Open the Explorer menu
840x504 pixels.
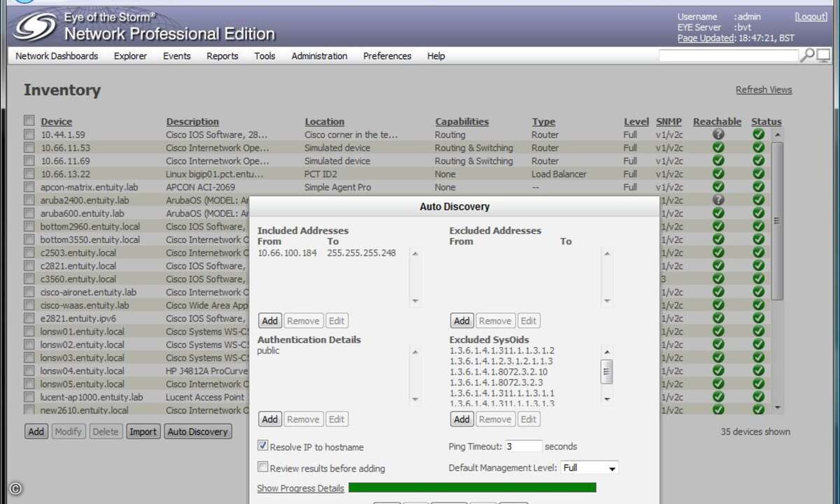click(130, 56)
